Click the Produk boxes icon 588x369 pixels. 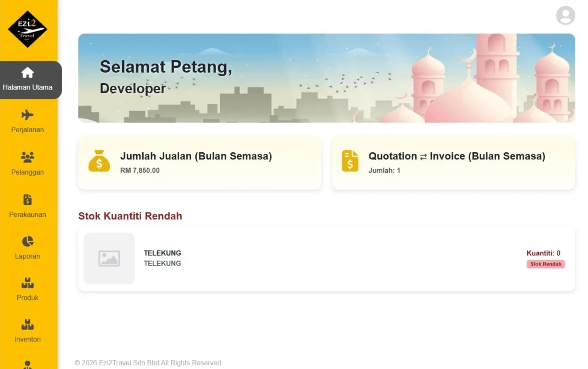pyautogui.click(x=28, y=283)
